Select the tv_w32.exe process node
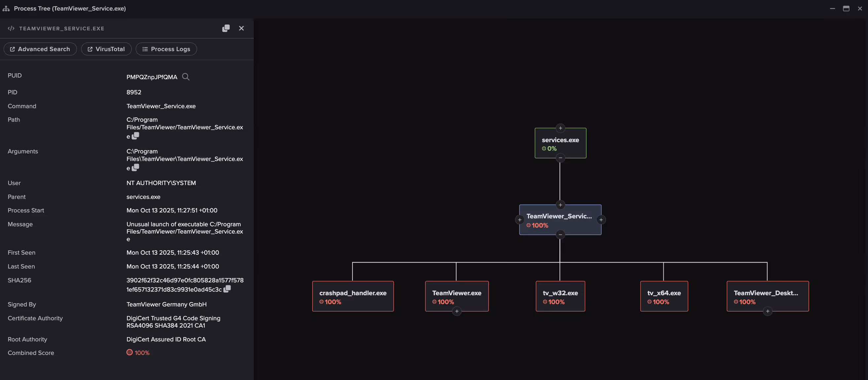 coord(560,296)
